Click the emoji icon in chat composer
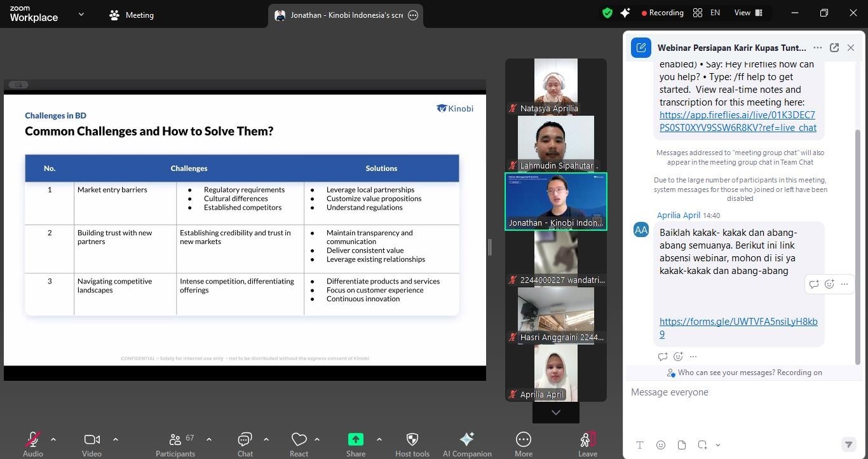 click(661, 445)
